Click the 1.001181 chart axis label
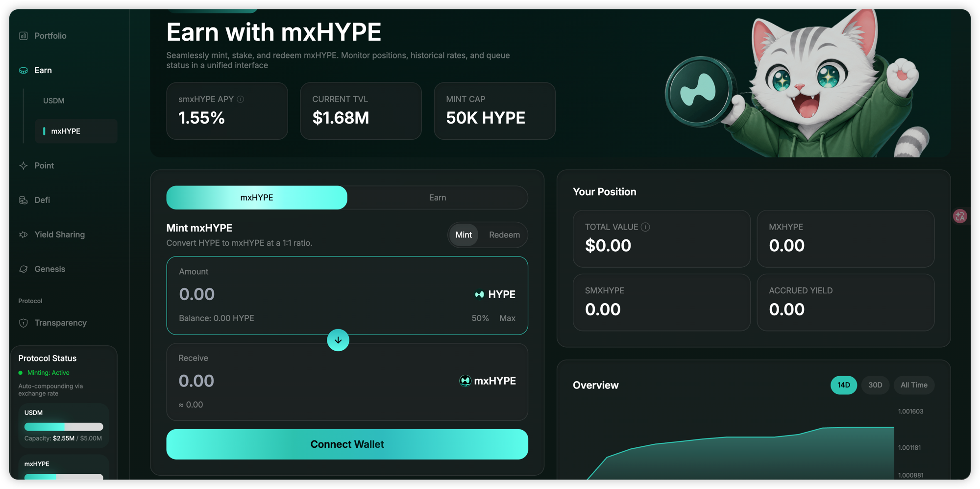 [909, 448]
